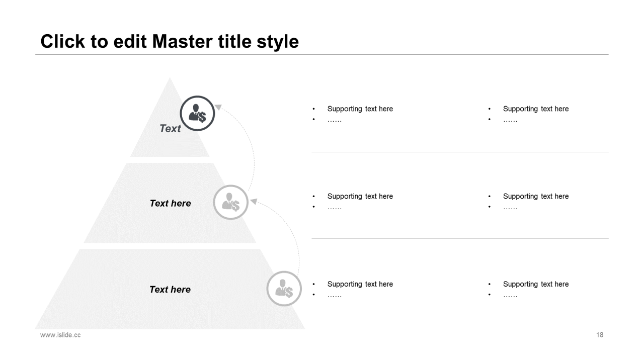
Task: Open the www.islide.cc footer link
Action: [x=60, y=335]
